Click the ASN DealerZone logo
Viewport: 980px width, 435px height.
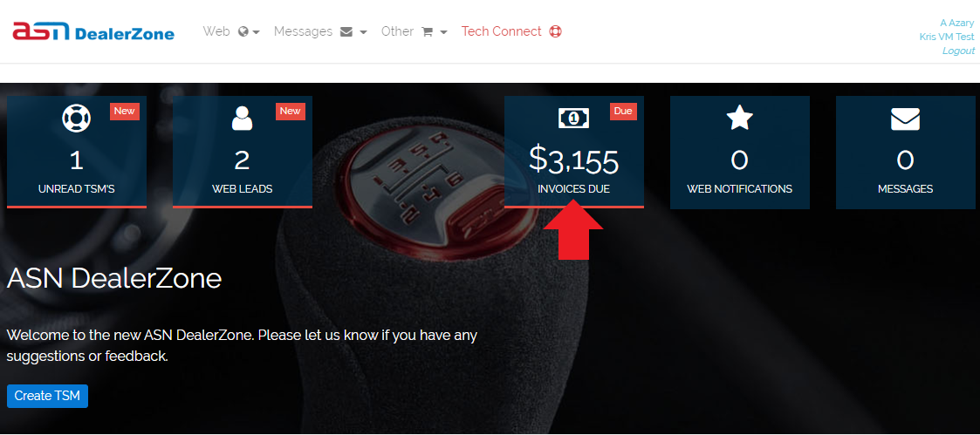tap(93, 31)
